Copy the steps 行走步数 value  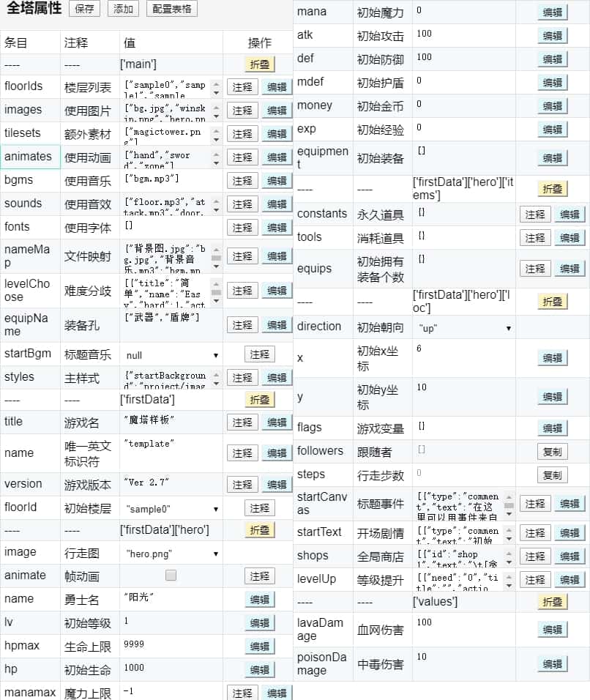553,475
